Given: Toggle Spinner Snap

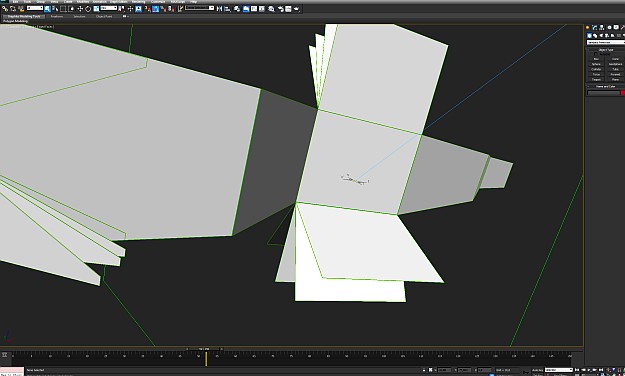Looking at the screenshot, I should coord(171,9).
